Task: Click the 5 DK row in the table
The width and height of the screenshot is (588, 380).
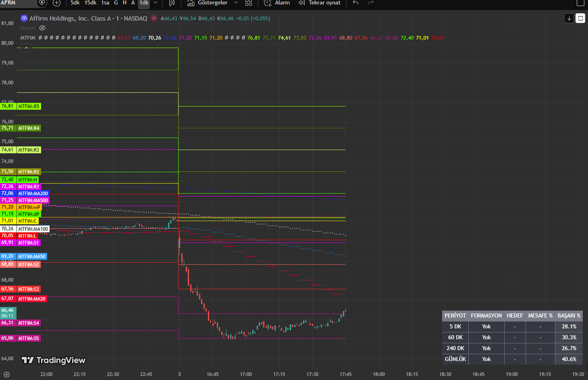Action: click(x=512, y=327)
